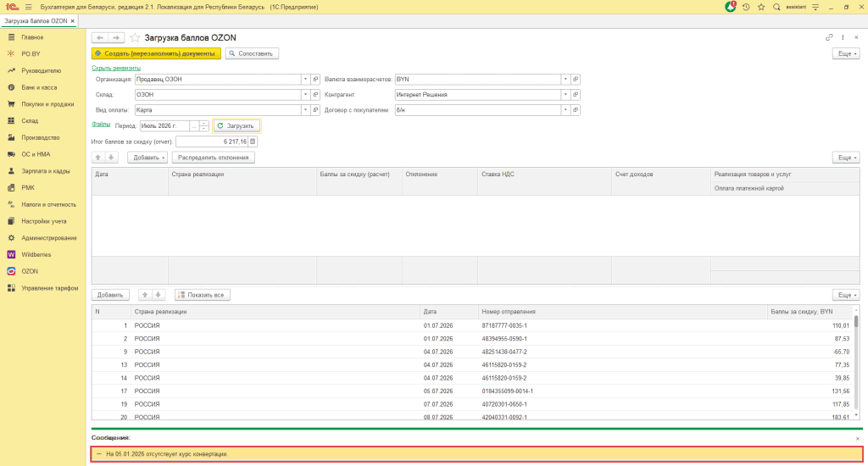Screen dimensions: 868x466
Task: Open the Настройки учета section
Action: [44, 221]
